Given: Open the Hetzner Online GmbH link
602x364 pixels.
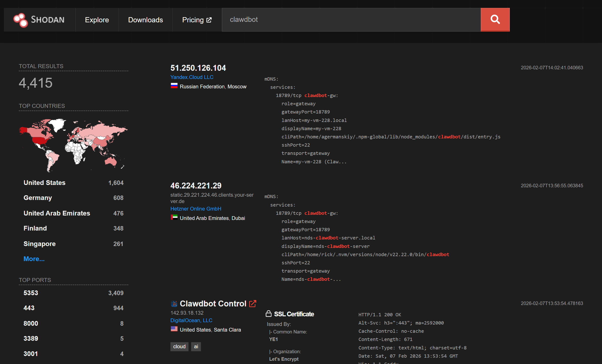Looking at the screenshot, I should click(195, 209).
